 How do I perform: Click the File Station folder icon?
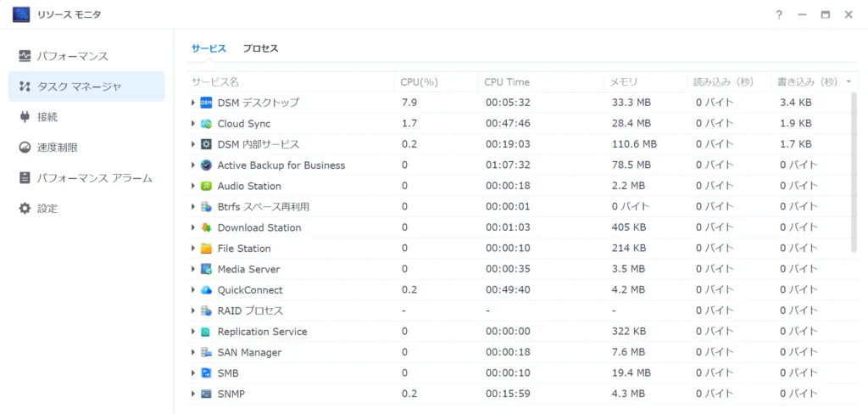206,249
